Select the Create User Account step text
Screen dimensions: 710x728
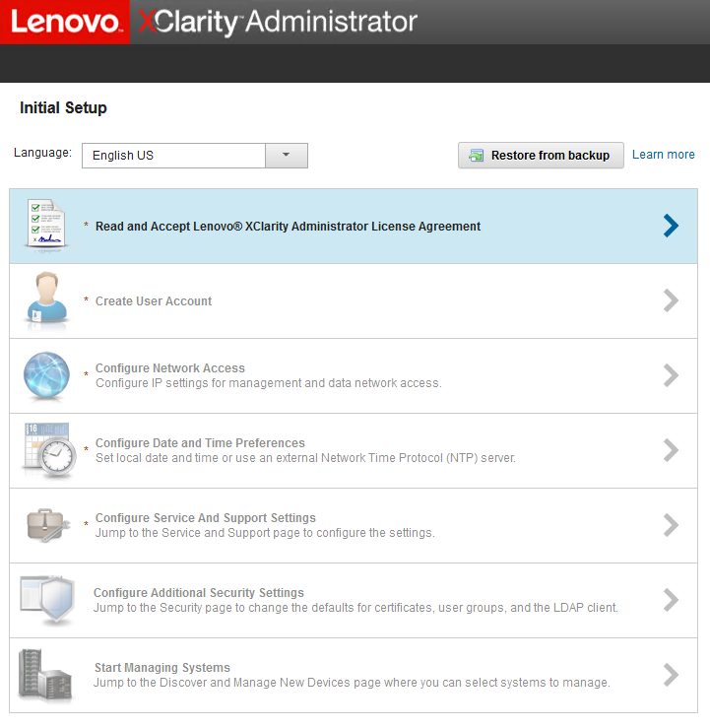pyautogui.click(x=154, y=301)
